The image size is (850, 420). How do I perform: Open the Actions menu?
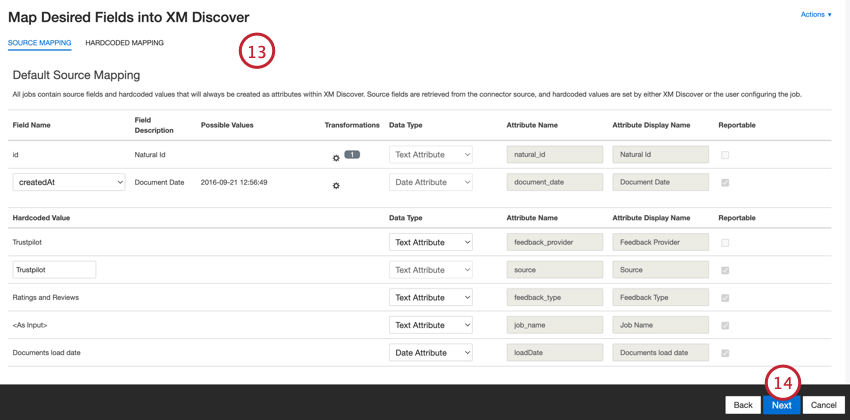[816, 15]
